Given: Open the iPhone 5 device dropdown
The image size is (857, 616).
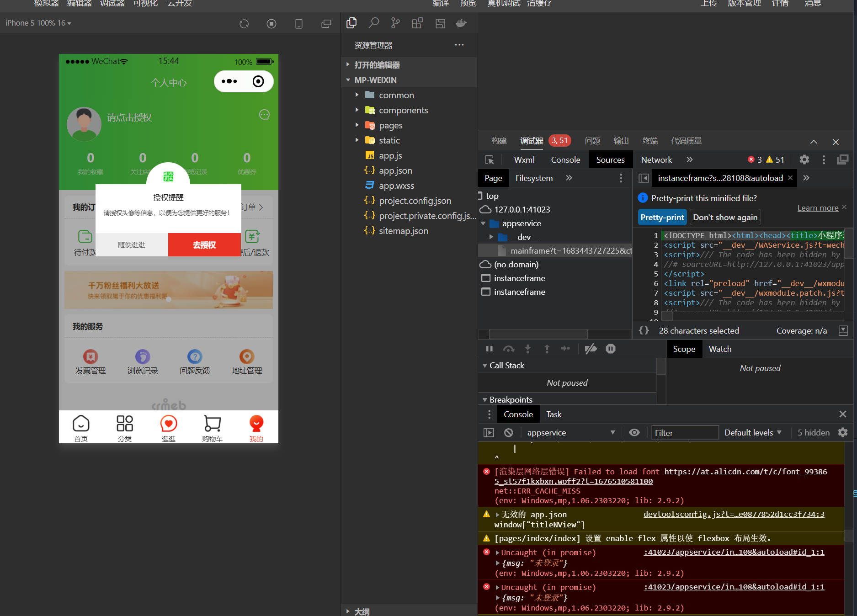Looking at the screenshot, I should pos(38,23).
